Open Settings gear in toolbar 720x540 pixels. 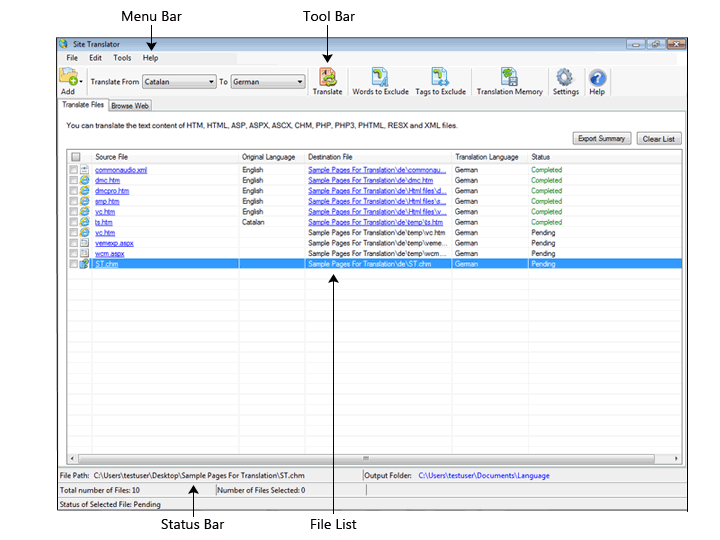click(565, 77)
